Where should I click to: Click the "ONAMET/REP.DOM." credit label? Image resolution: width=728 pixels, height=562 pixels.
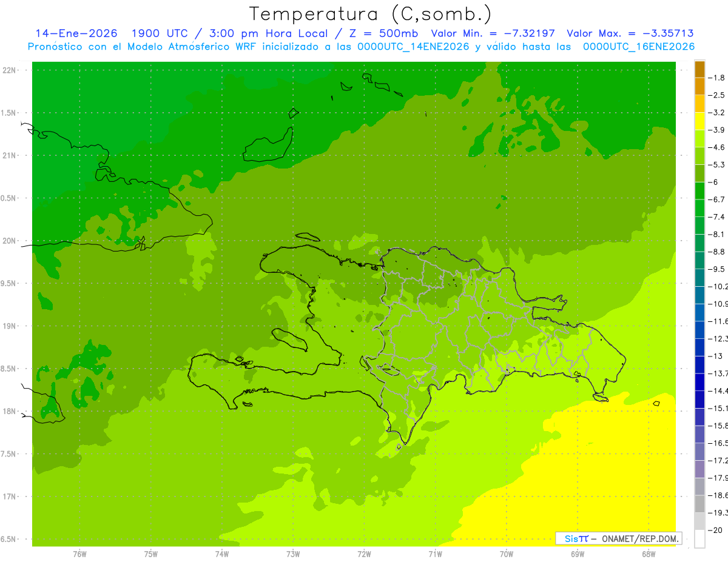point(640,538)
